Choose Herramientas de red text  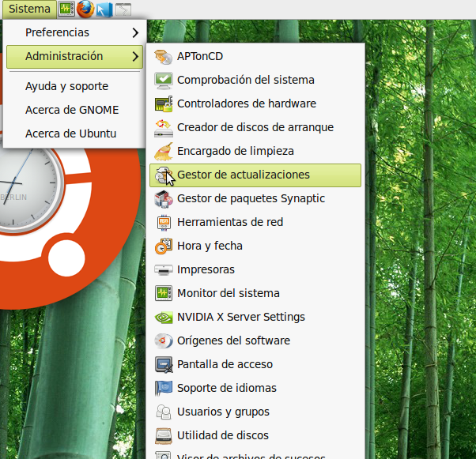tap(230, 222)
